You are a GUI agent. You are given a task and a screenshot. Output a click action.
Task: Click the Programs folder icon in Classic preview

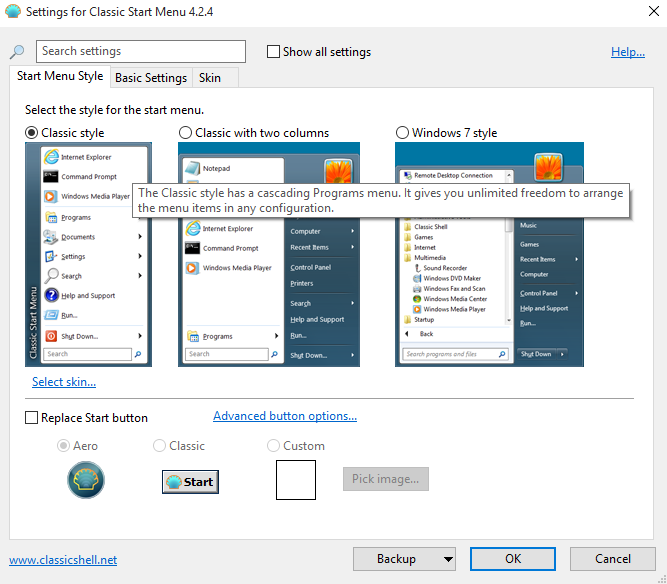click(x=51, y=217)
